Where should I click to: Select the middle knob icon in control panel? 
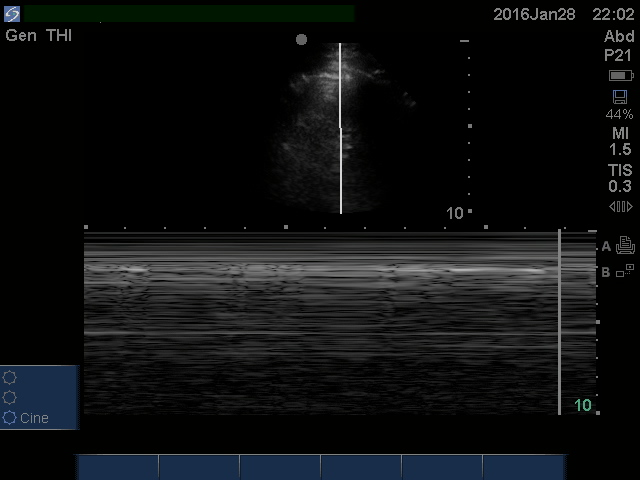click(x=9, y=397)
